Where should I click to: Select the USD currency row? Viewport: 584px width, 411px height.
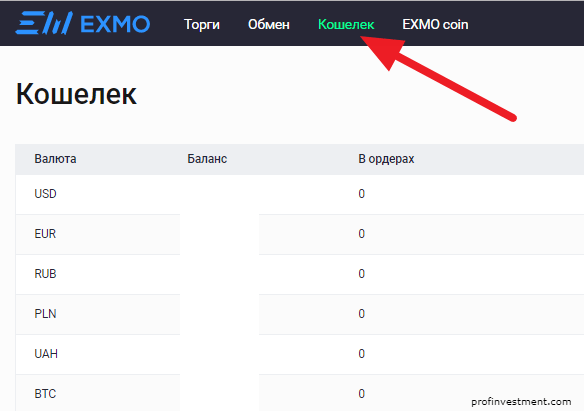coord(299,194)
